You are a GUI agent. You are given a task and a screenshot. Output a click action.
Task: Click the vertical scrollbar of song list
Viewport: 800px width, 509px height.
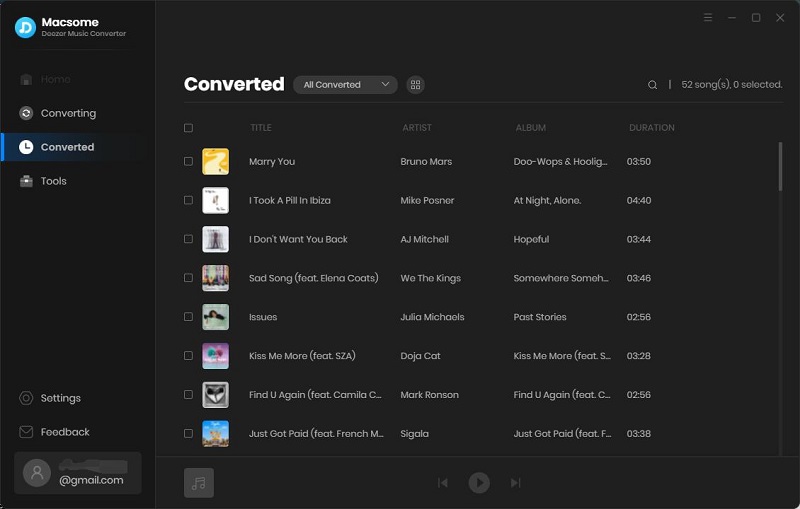(780, 166)
